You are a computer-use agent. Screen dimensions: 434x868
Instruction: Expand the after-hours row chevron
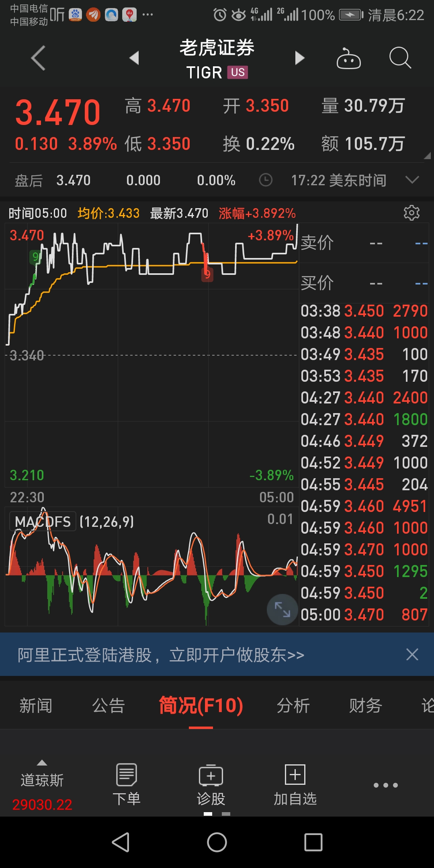click(x=412, y=180)
